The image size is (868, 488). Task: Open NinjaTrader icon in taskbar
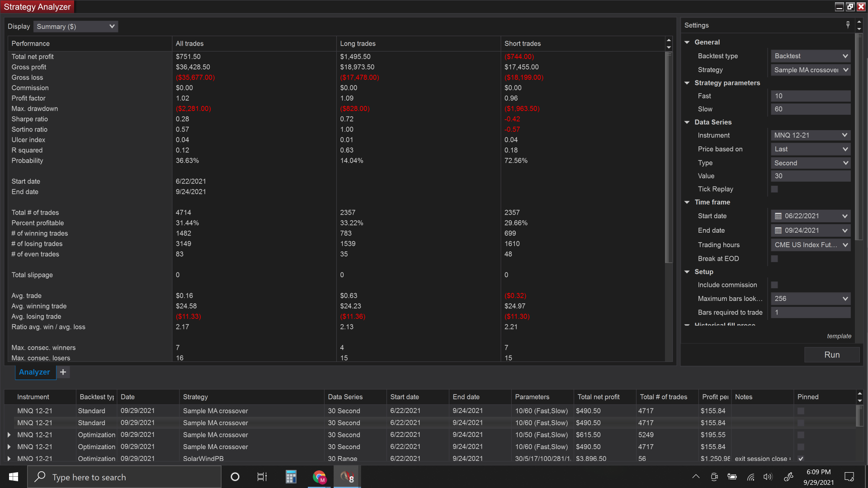point(347,477)
